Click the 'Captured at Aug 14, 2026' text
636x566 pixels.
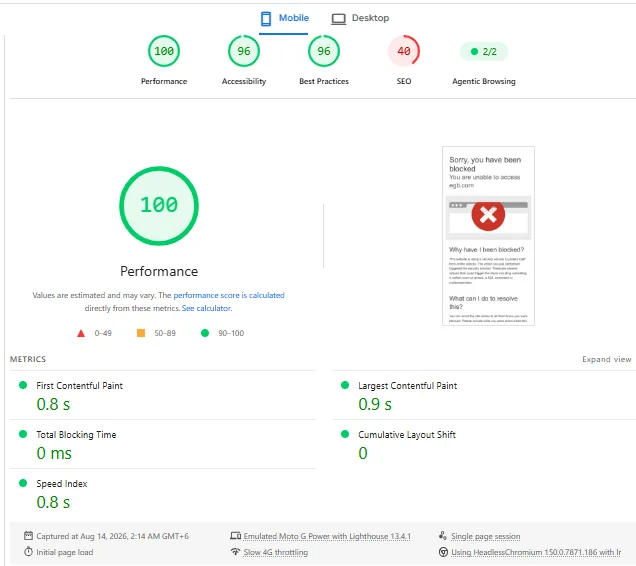(112, 536)
